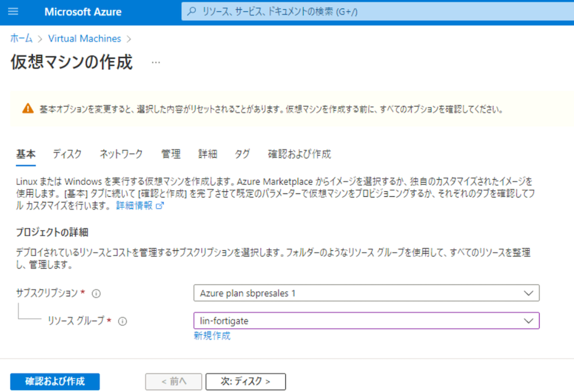Navigate to ホーム breadcrumb

pyautogui.click(x=21, y=38)
